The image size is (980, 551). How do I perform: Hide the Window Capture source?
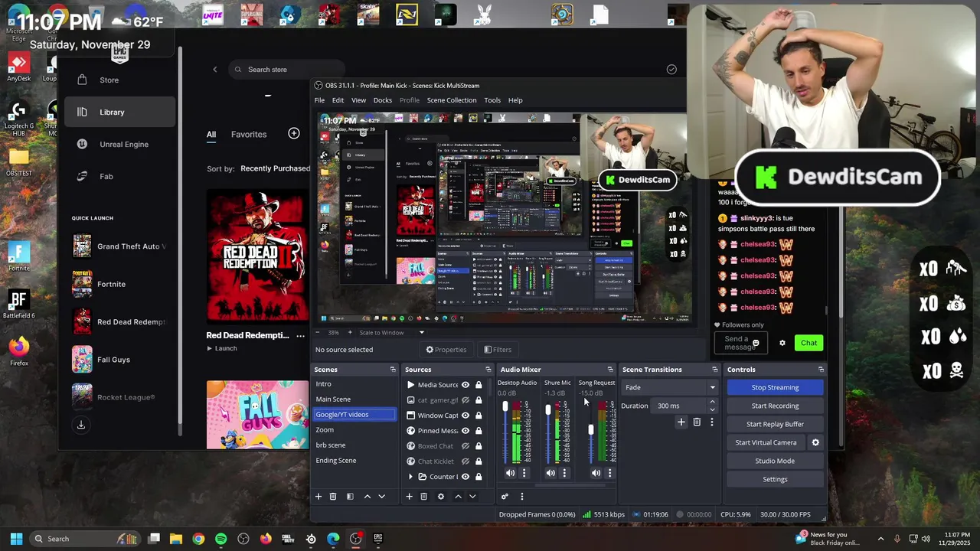[465, 416]
